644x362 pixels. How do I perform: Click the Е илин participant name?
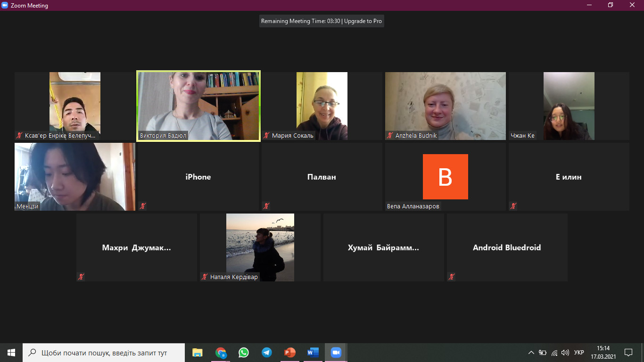(x=569, y=177)
